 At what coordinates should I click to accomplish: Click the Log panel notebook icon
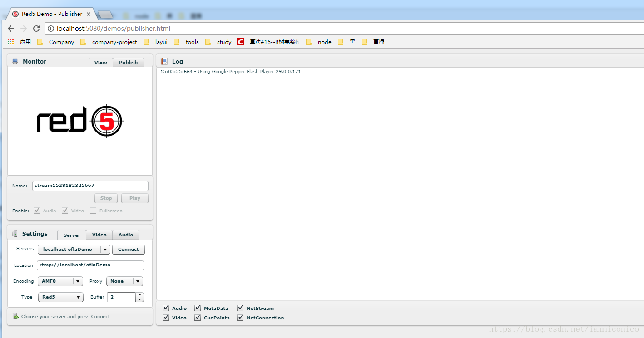[164, 61]
